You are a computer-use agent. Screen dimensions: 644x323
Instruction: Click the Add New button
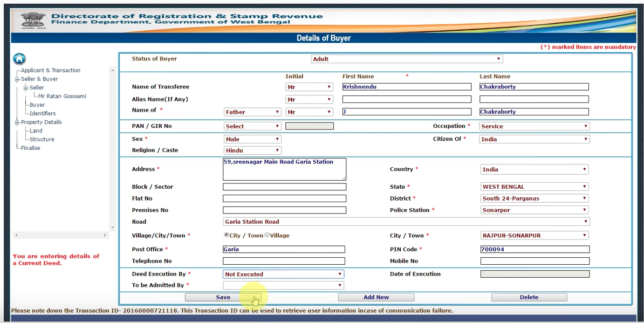click(376, 297)
